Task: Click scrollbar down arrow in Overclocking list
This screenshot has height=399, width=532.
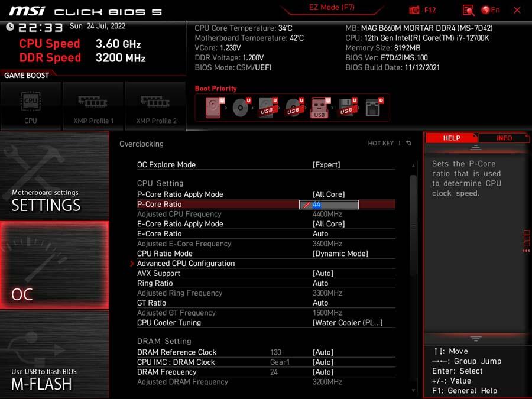Action: pyautogui.click(x=413, y=391)
